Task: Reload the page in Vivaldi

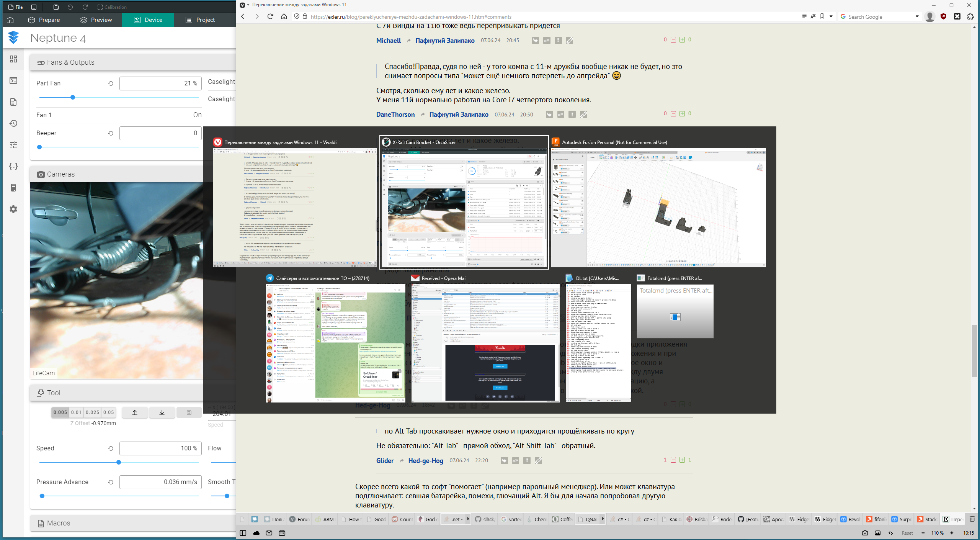Action: tap(270, 16)
